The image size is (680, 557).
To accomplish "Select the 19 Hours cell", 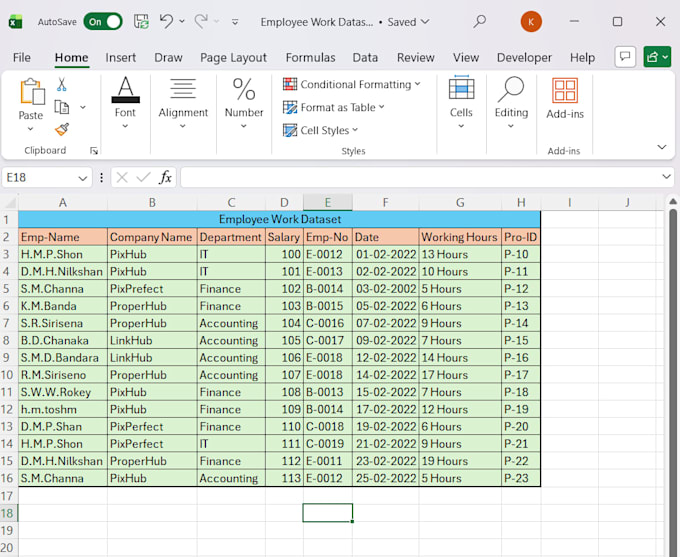I will coord(460,461).
